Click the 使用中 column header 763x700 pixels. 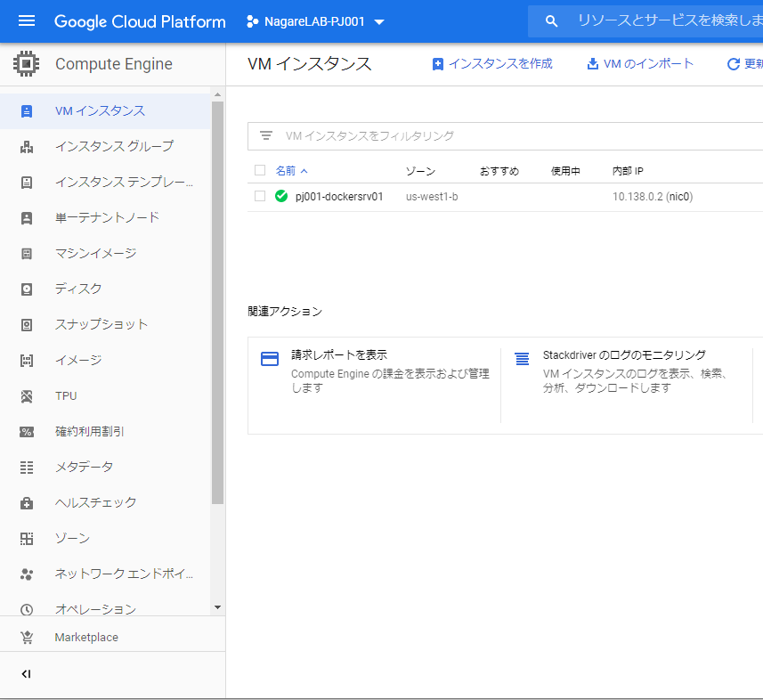pos(565,171)
